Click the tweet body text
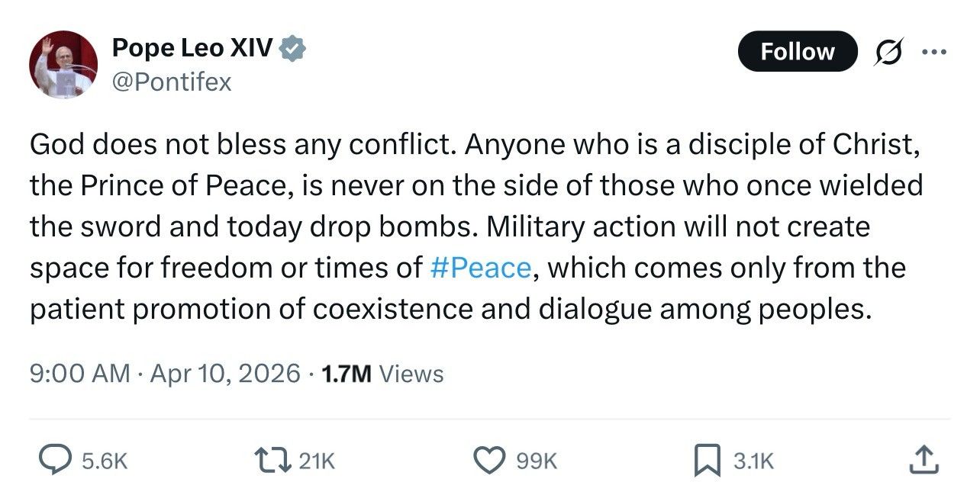The width and height of the screenshot is (980, 482). (477, 227)
